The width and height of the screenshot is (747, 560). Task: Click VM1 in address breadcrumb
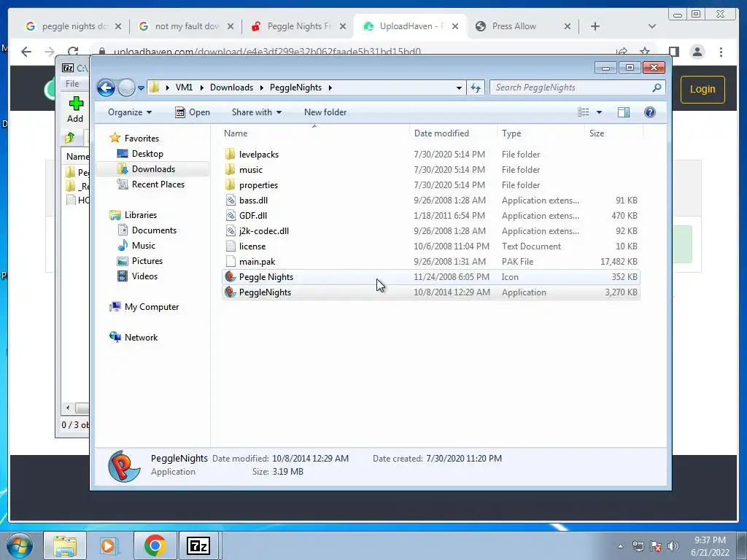[184, 87]
